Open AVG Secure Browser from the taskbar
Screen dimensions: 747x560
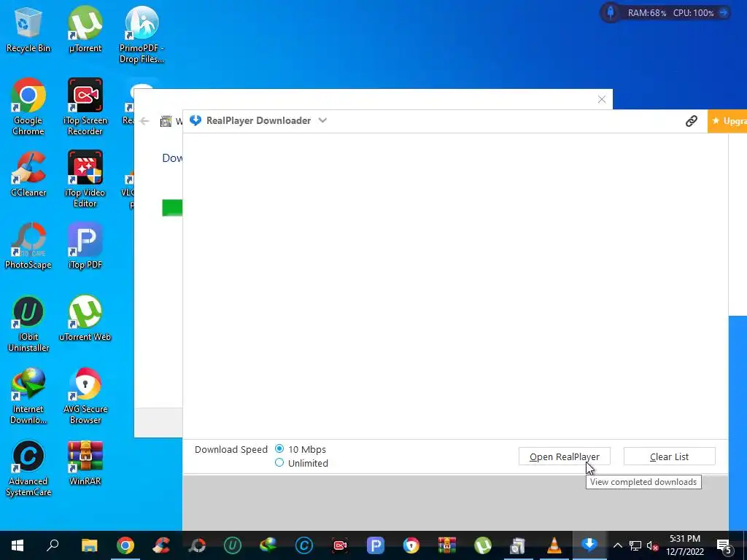pos(411,545)
